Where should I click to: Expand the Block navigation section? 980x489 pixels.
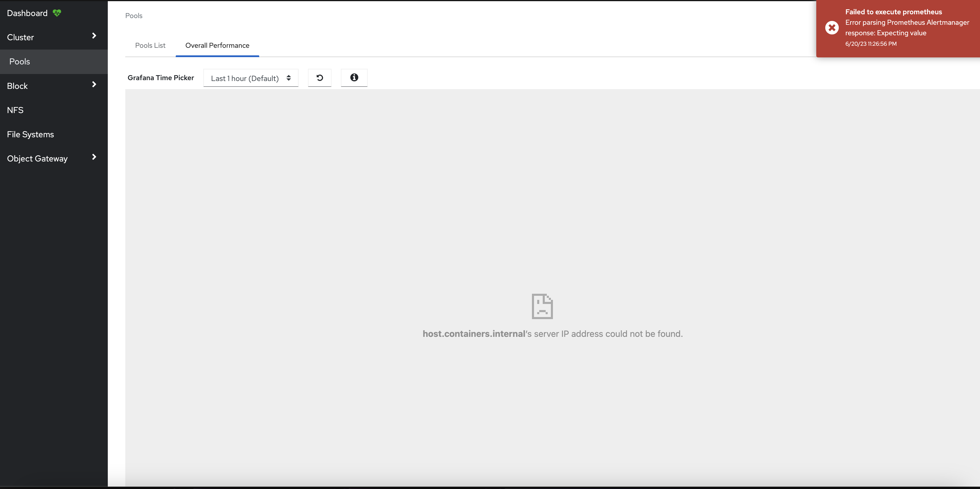point(17,86)
